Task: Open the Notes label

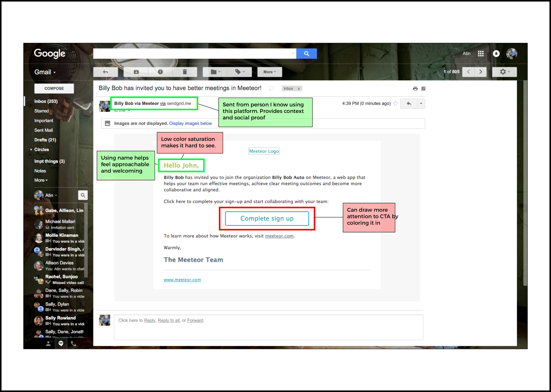Action: pyautogui.click(x=40, y=171)
